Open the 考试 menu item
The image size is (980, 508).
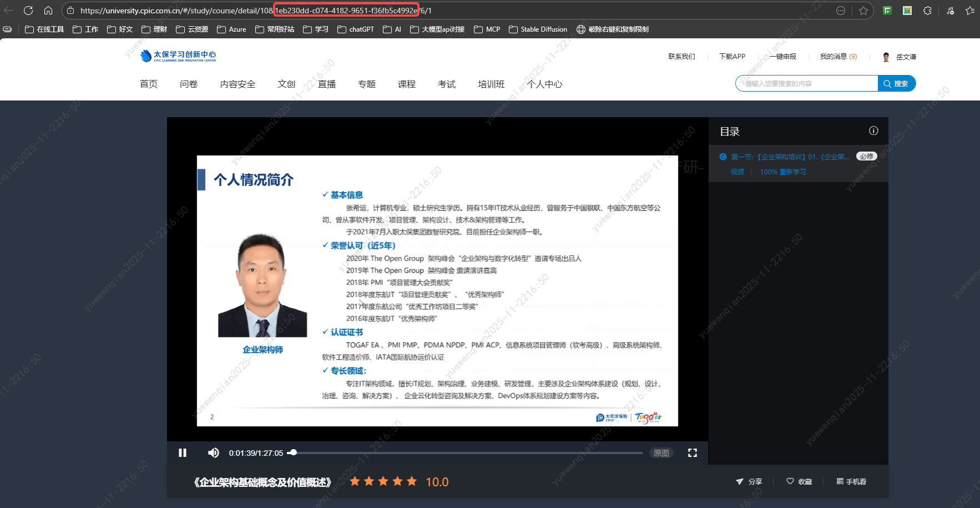point(447,84)
